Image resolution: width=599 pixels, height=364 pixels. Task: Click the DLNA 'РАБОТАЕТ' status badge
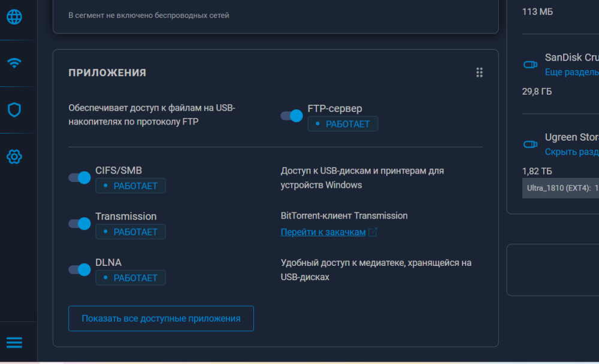point(130,278)
